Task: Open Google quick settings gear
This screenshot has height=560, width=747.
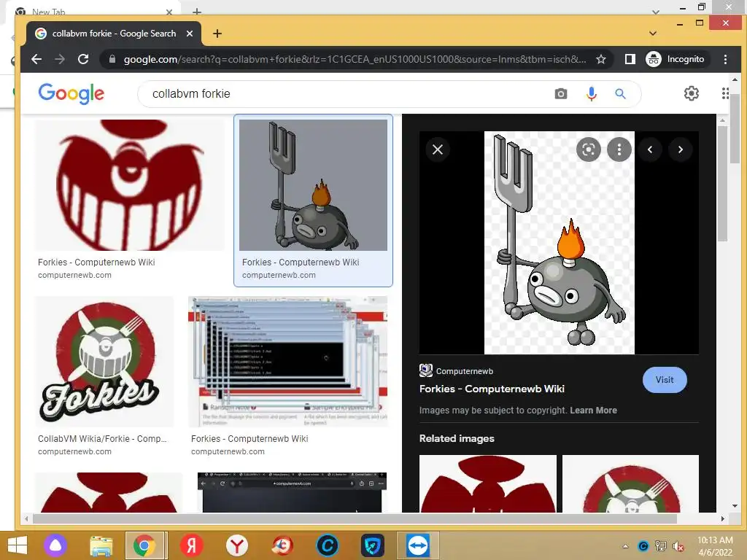Action: pos(692,93)
